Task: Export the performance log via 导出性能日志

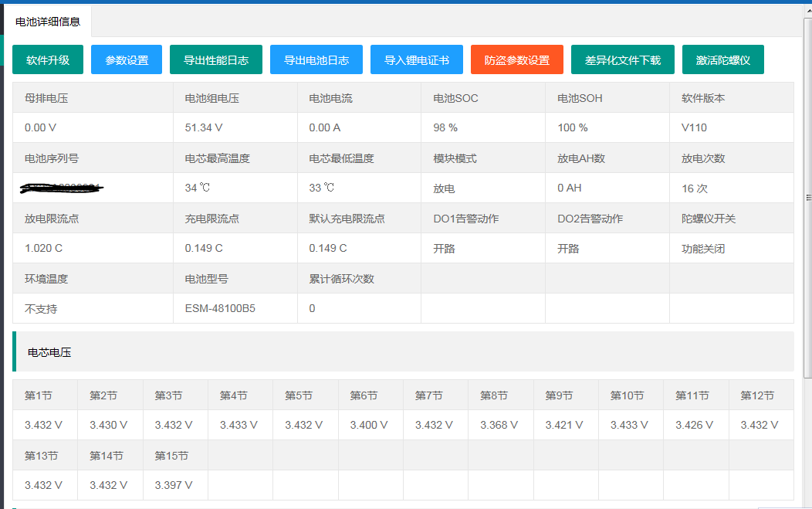Action: (x=216, y=59)
